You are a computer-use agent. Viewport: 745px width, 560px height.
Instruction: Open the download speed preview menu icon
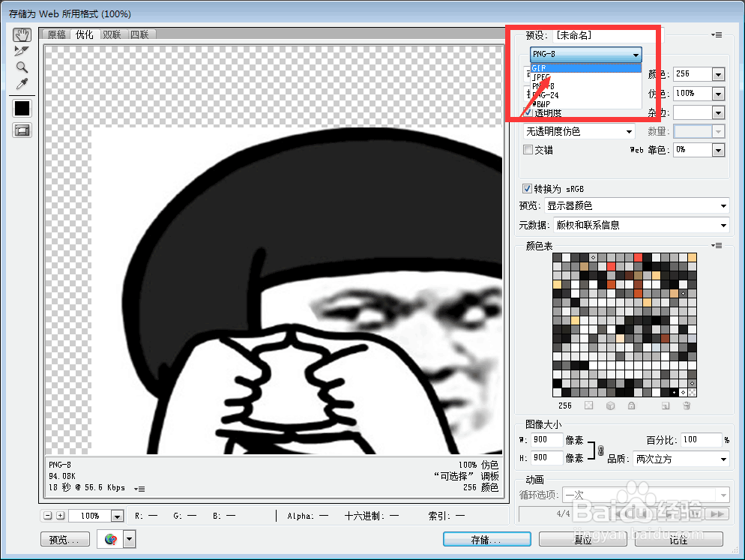[x=139, y=489]
